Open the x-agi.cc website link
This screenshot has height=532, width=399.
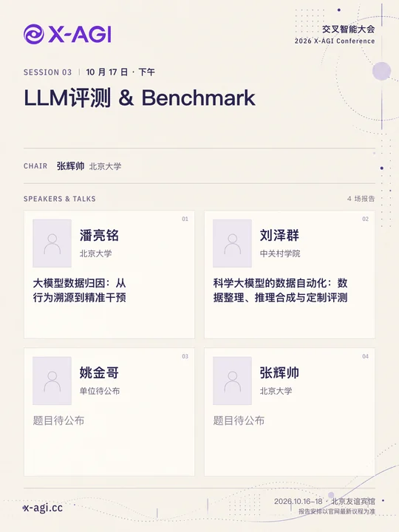(x=43, y=508)
